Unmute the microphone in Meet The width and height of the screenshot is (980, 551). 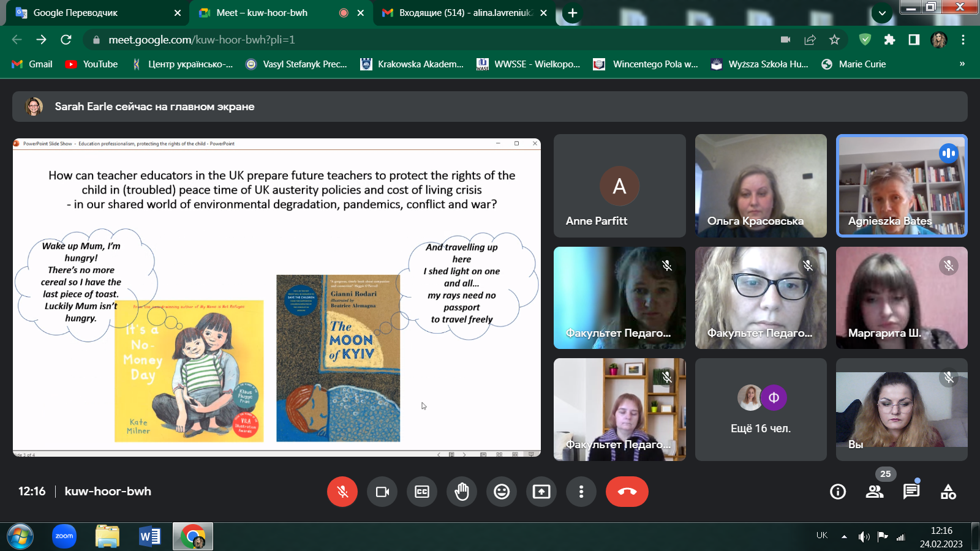342,492
